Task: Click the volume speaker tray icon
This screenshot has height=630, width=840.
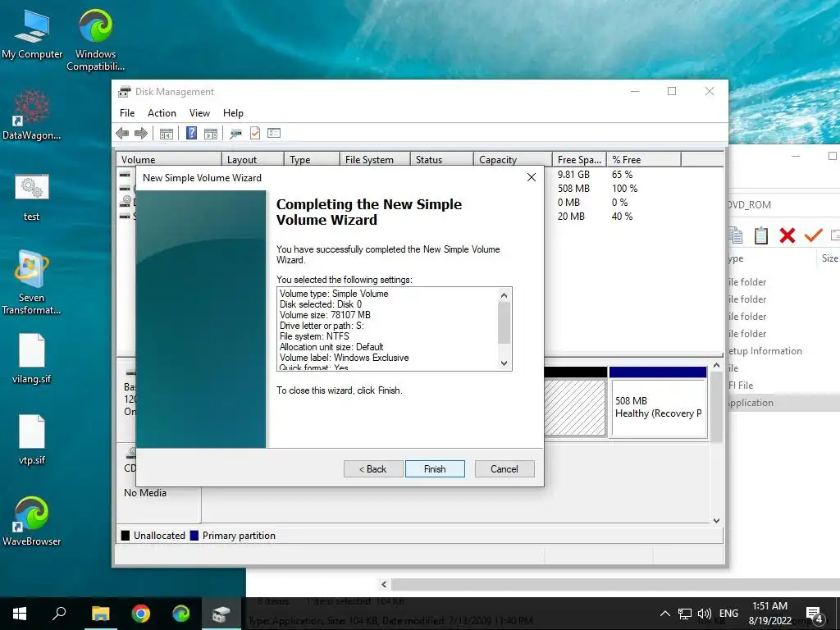Action: (705, 614)
